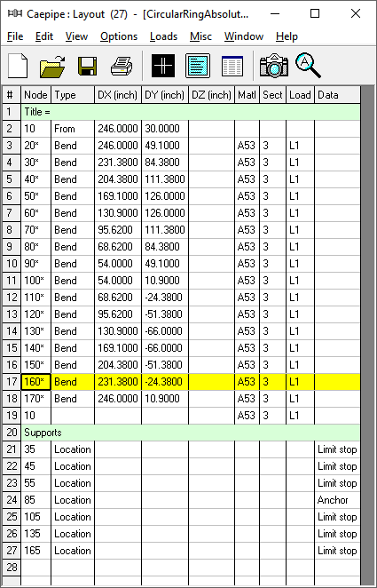377x588 pixels.
Task: Click the magnifier zoom-all icon
Action: (308, 66)
